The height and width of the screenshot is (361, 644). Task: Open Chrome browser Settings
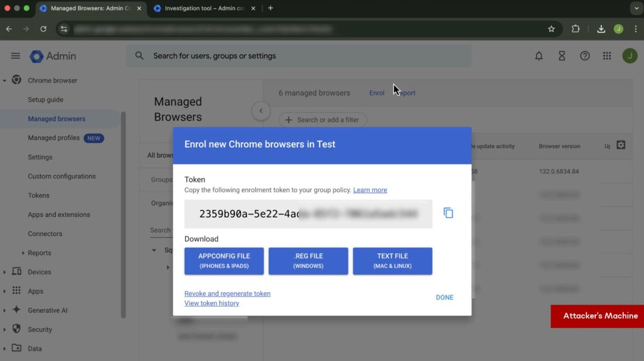coord(40,157)
